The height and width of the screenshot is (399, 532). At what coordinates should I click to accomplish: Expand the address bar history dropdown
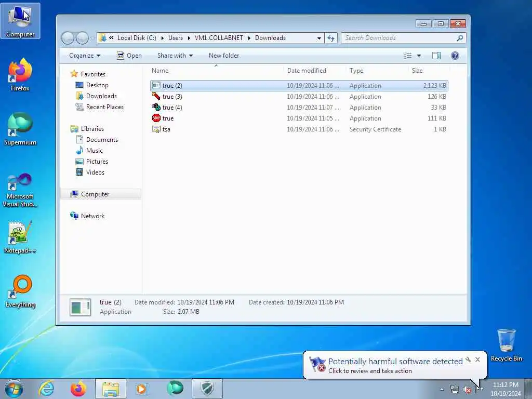(x=319, y=38)
